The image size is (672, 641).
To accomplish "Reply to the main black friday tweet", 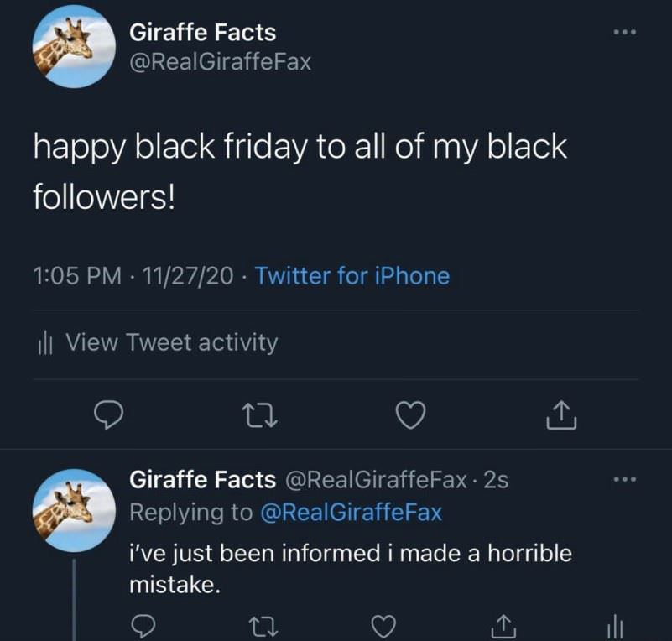I will coord(107,414).
